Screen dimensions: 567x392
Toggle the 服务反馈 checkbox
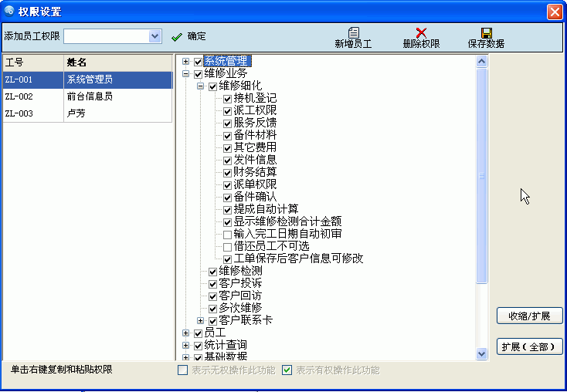point(227,123)
